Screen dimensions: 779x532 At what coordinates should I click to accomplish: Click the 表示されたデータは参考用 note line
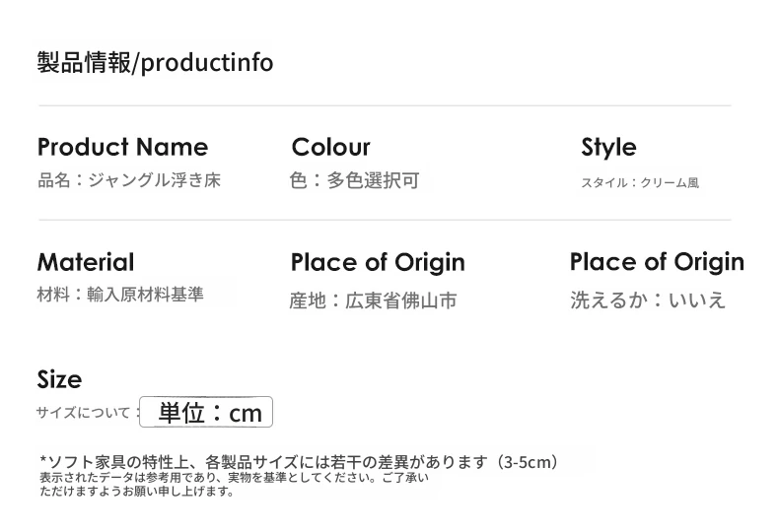(x=234, y=478)
